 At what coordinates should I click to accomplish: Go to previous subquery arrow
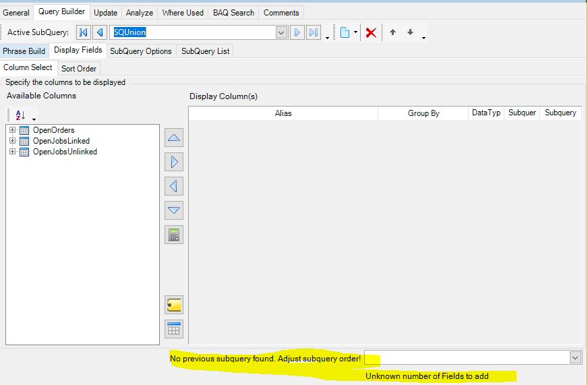click(x=100, y=32)
